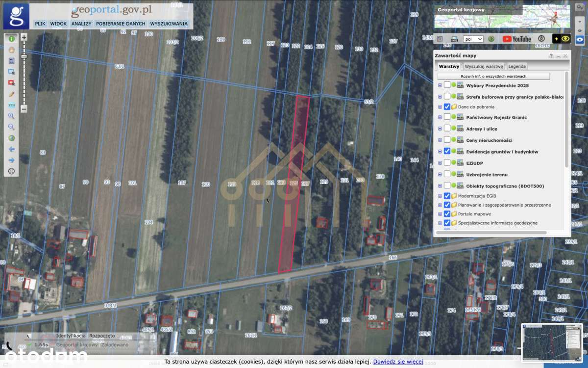Go to previous map view arrow

pos(11,149)
